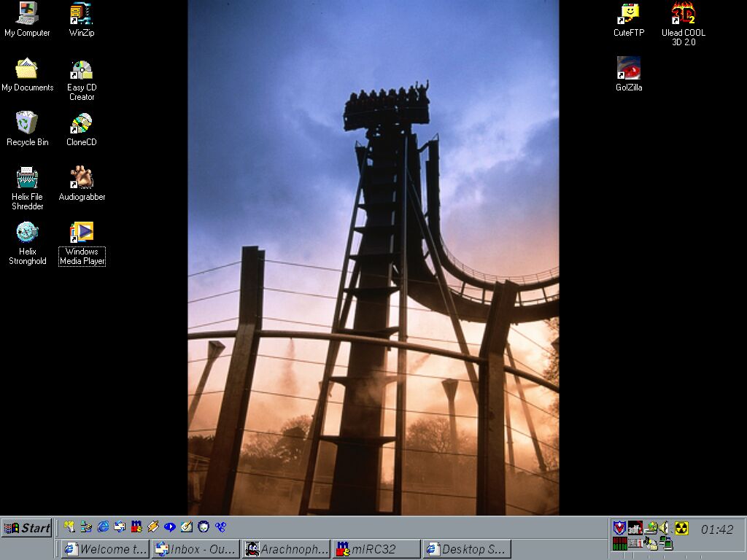Click the system clock showing 01:42
Image resolution: width=747 pixels, height=560 pixels.
coord(716,529)
